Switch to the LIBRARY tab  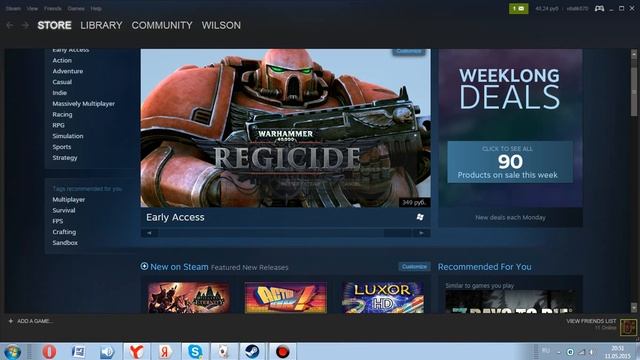101,25
